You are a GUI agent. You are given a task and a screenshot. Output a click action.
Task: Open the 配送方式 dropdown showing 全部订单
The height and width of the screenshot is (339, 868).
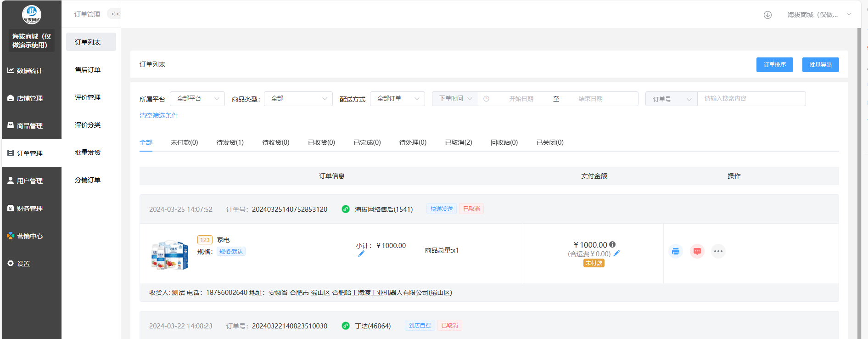(398, 99)
